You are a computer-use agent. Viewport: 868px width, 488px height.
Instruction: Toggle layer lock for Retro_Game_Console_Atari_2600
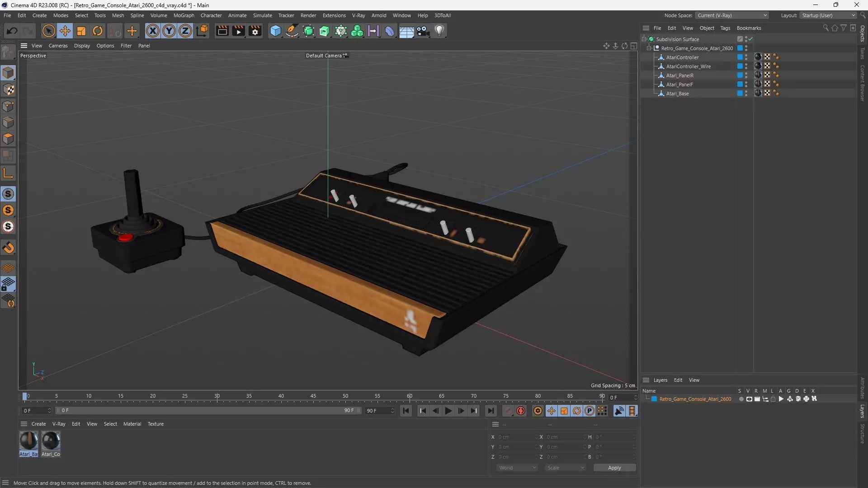pos(773,399)
